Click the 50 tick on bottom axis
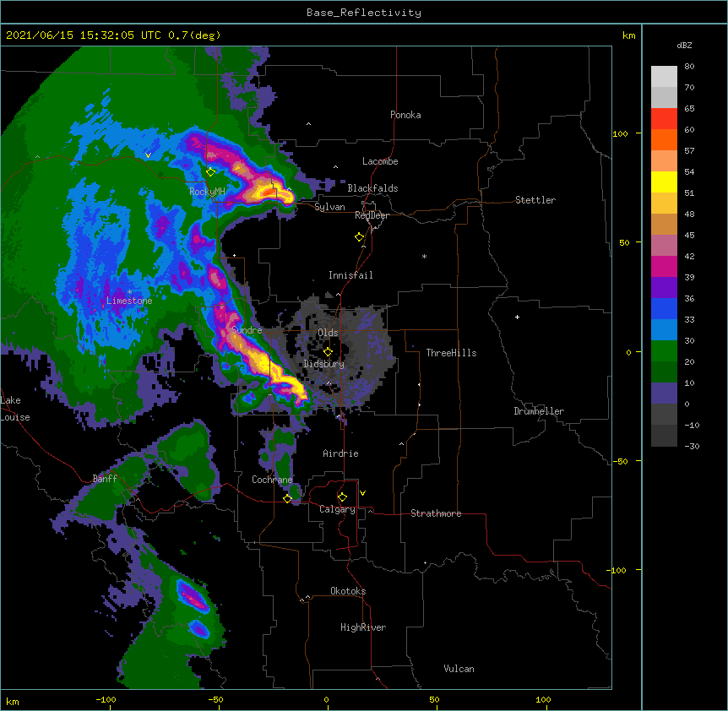728x711 pixels. click(434, 699)
